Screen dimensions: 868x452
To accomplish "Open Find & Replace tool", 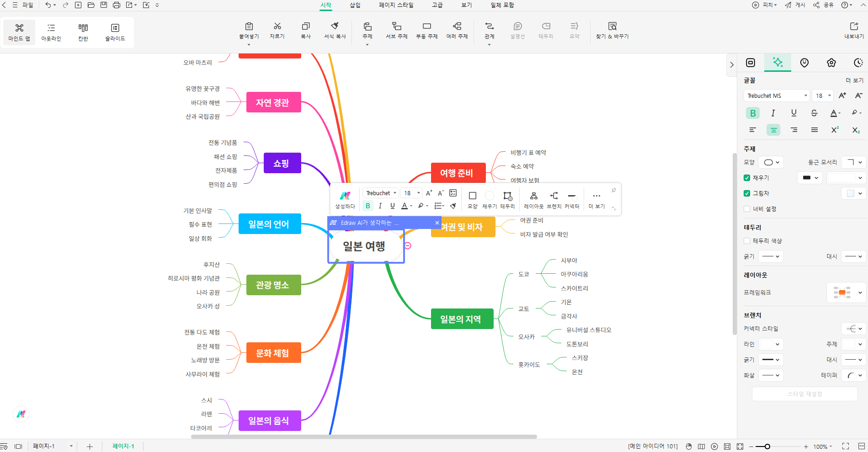I will pyautogui.click(x=612, y=31).
